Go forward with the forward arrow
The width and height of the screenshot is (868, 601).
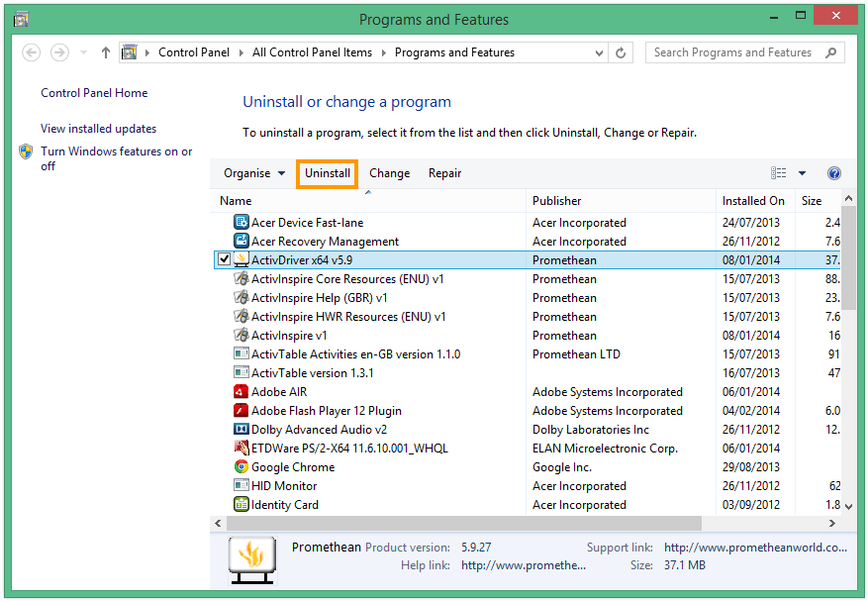click(x=59, y=52)
